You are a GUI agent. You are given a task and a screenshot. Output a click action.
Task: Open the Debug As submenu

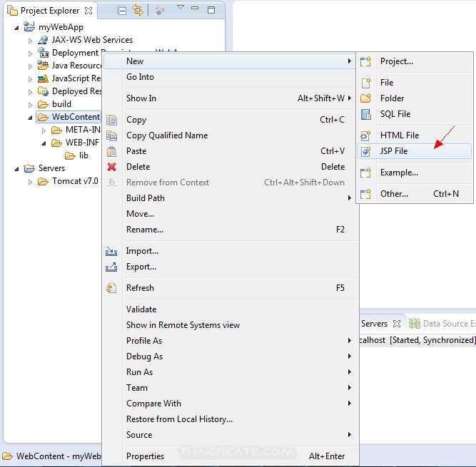pyautogui.click(x=230, y=356)
